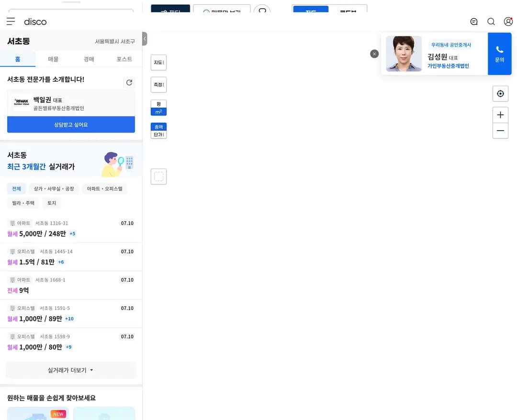Show prices as 단가

(158, 134)
